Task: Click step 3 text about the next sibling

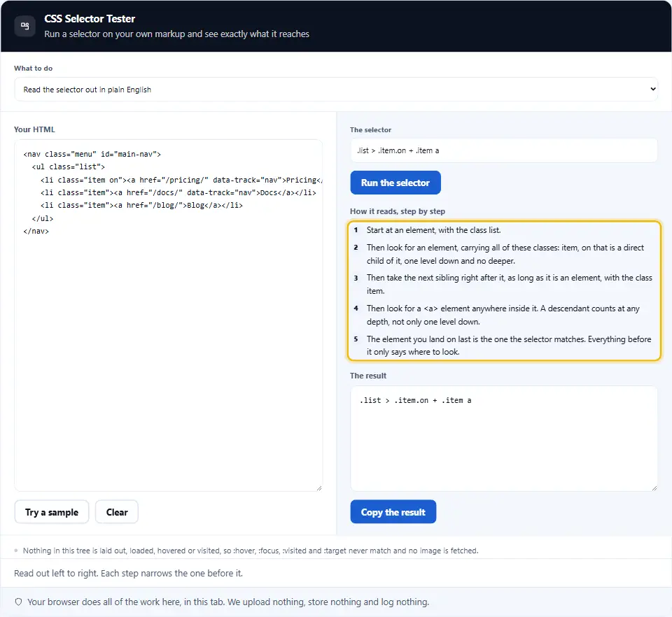Action: tap(509, 284)
